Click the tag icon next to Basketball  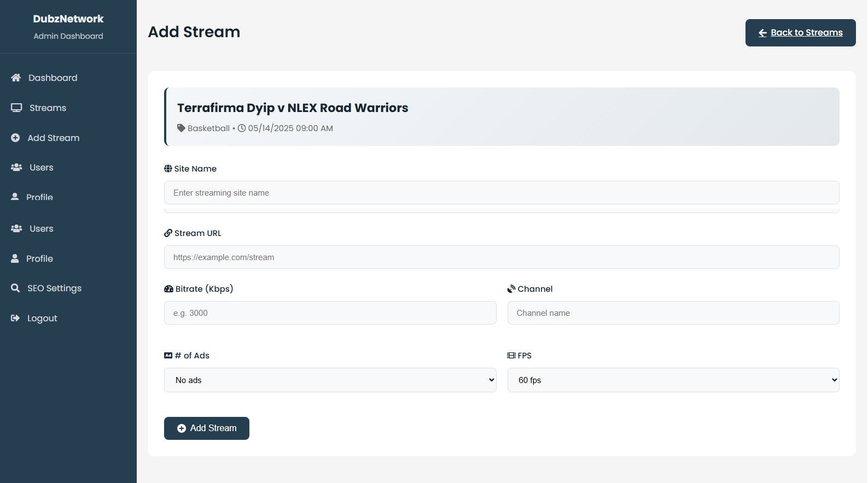pyautogui.click(x=181, y=128)
